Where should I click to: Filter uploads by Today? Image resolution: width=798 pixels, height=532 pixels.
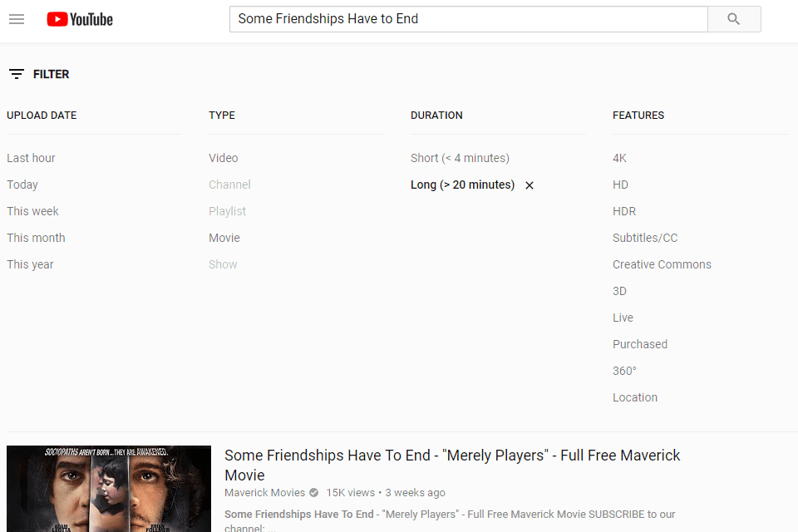tap(22, 185)
